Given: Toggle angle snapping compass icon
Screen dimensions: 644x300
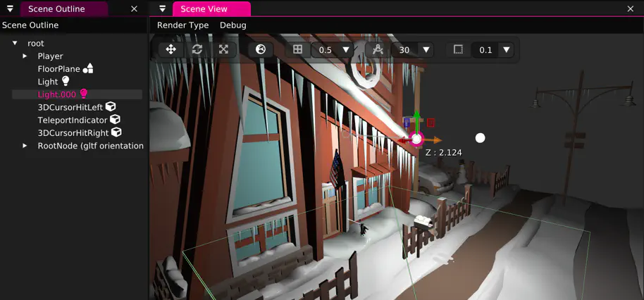Looking at the screenshot, I should point(378,50).
